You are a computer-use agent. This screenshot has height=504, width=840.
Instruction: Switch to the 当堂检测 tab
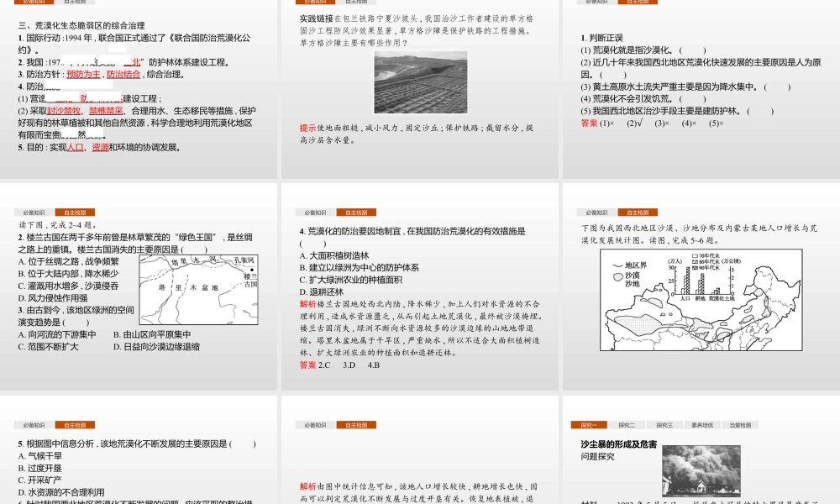(x=742, y=423)
